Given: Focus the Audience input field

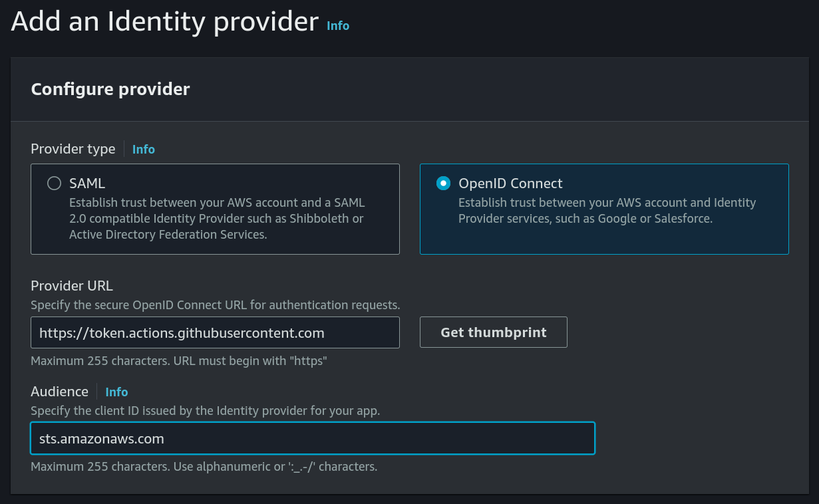Looking at the screenshot, I should click(x=312, y=439).
